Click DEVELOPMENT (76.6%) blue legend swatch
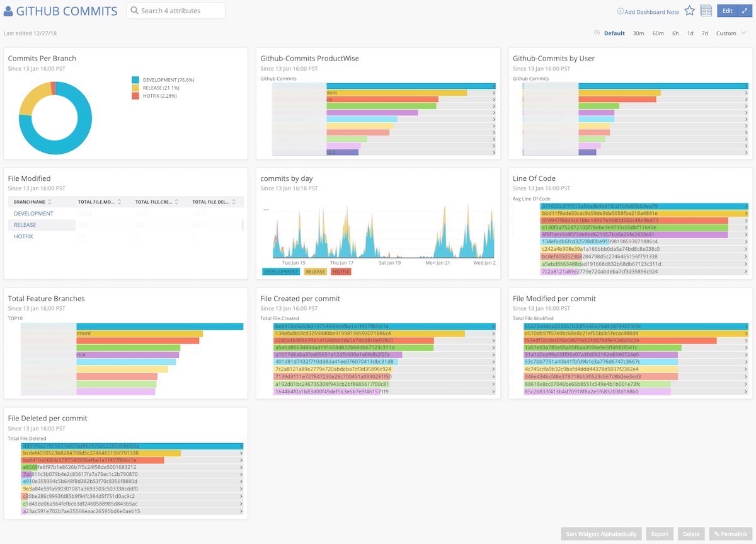 pos(135,80)
